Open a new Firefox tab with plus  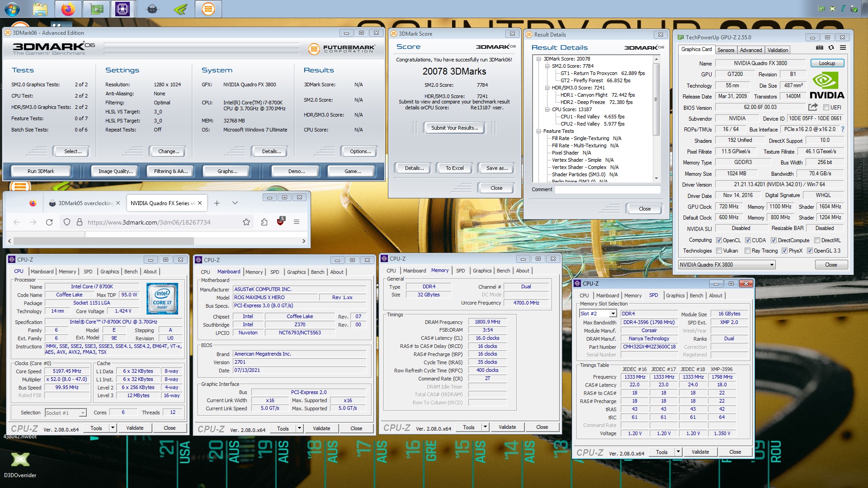217,203
